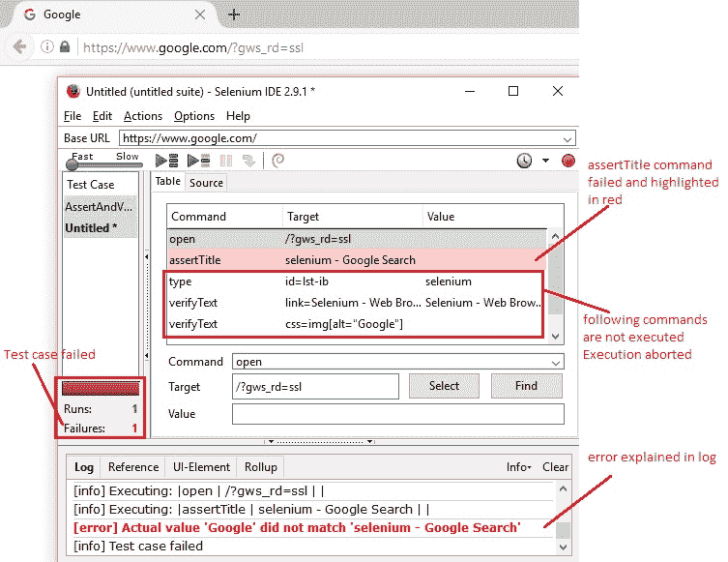Viewport: 728px width, 562px height.
Task: Play current test case
Action: click(198, 161)
